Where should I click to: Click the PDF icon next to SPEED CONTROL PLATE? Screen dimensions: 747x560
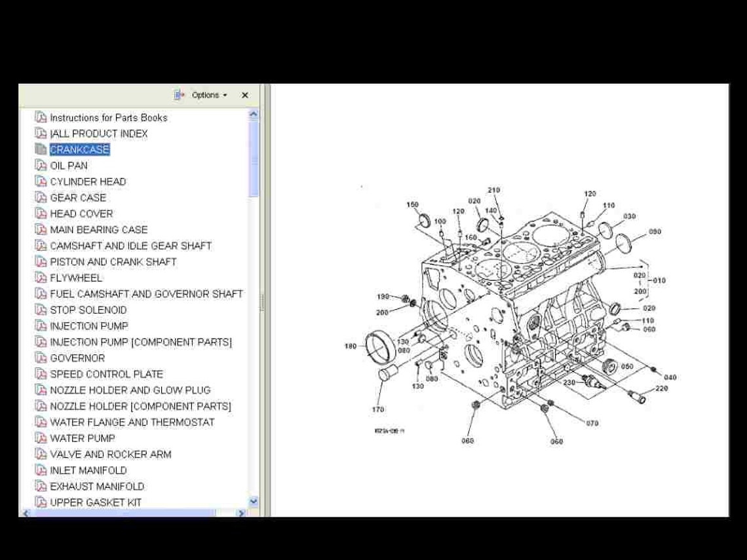41,374
